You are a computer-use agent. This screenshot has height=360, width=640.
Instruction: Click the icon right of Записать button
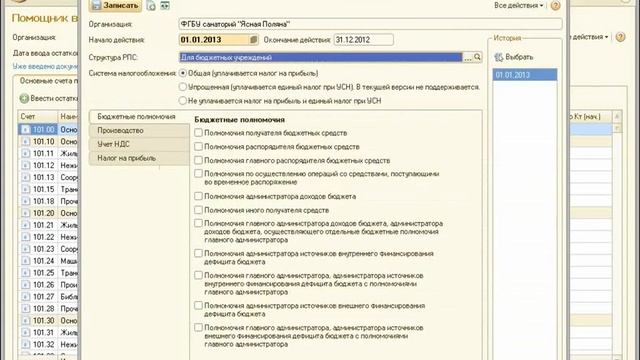[151, 6]
